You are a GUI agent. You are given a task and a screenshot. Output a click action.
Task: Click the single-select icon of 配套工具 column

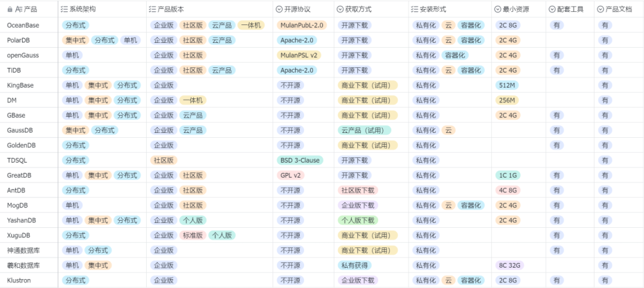click(552, 9)
